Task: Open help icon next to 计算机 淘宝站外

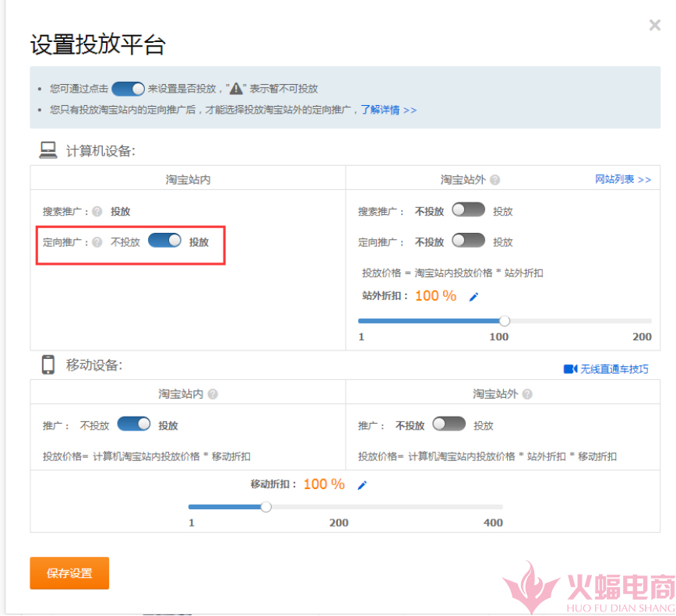Action: (495, 180)
